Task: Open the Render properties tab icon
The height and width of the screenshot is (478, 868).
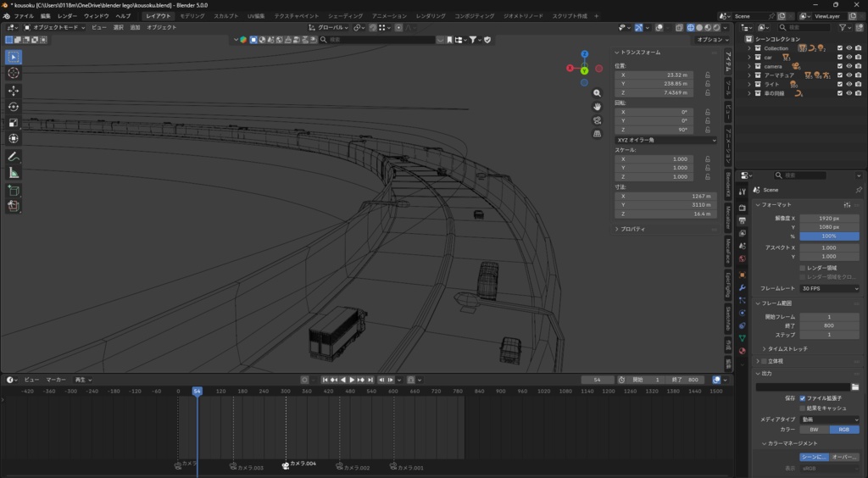Action: tap(743, 208)
